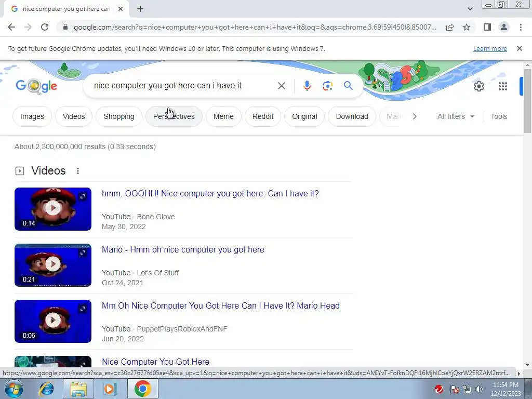
Task: Open 'hmm. OOOHH! Nice computer you got here' result
Action: tap(210, 193)
